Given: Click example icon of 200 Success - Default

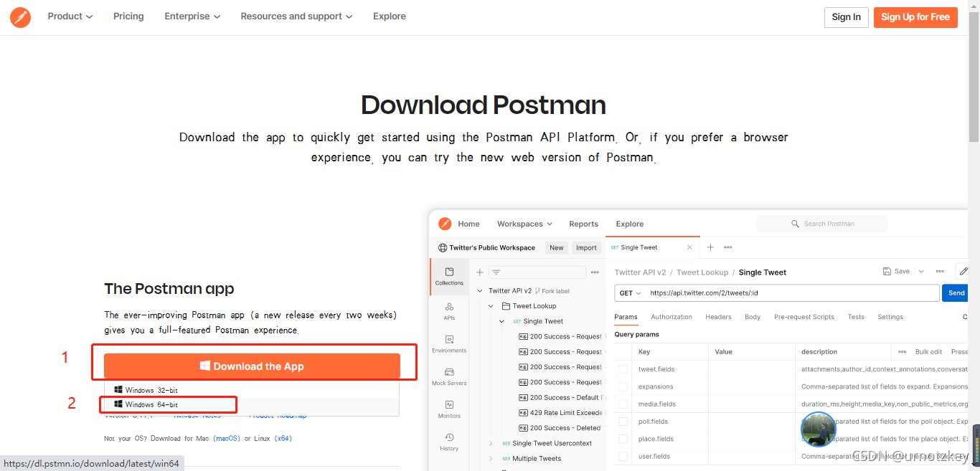Looking at the screenshot, I should tap(523, 397).
